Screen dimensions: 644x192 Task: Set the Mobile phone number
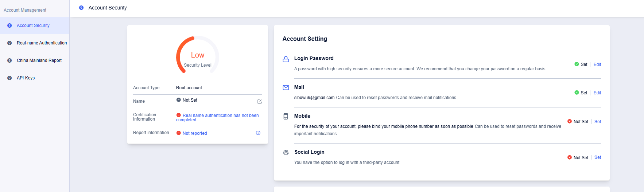(x=597, y=122)
